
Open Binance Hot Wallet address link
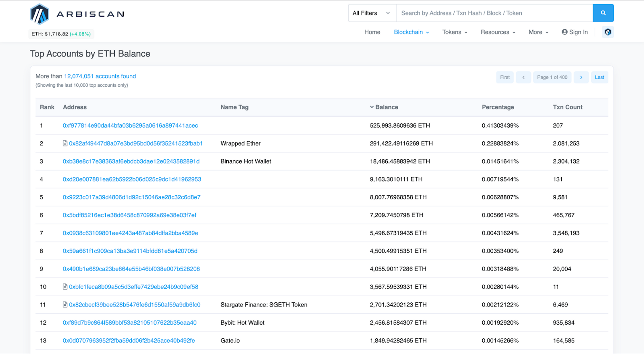131,161
